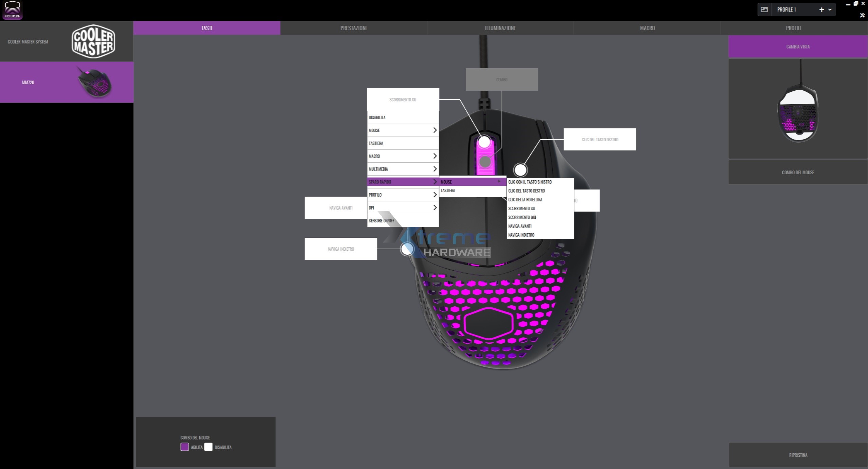The width and height of the screenshot is (868, 469).
Task: Choose Clic della rotellina from submenu
Action: point(525,200)
